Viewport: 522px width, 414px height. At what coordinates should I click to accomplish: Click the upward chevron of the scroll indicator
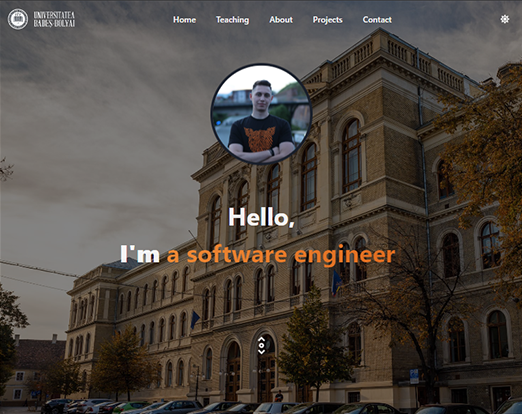261,339
